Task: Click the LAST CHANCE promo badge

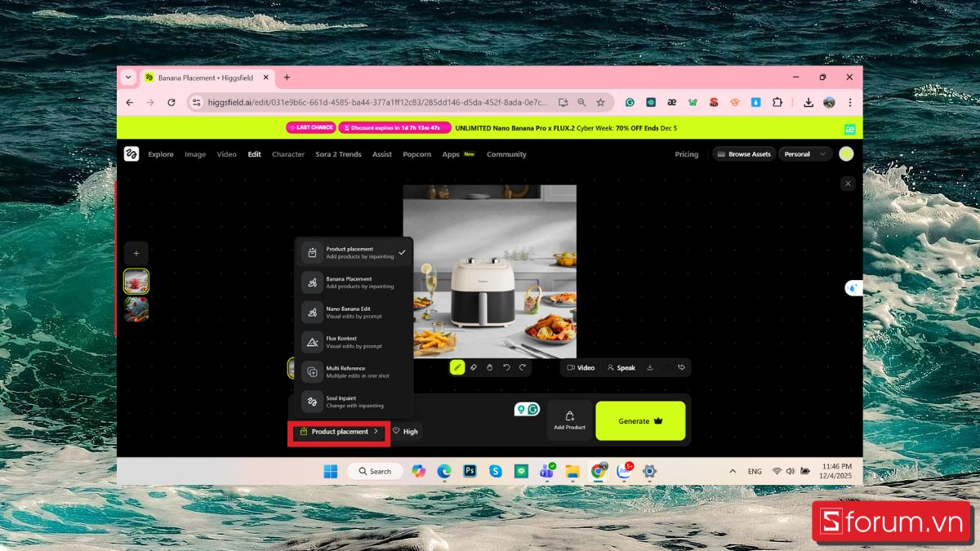Action: point(311,127)
